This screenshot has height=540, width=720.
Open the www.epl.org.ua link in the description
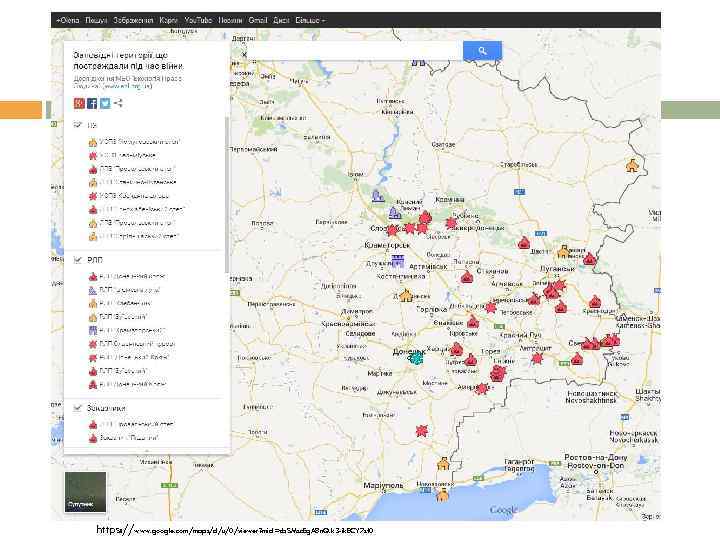coord(128,86)
